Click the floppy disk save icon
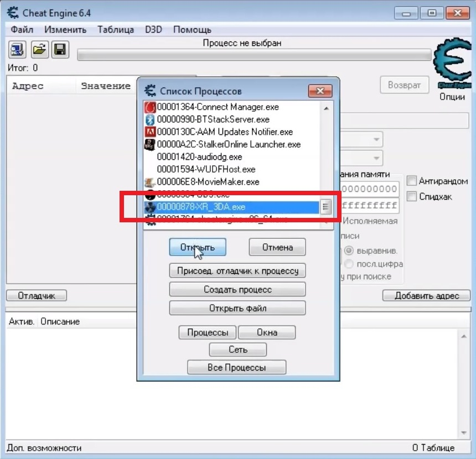This screenshot has width=476, height=459. coord(60,49)
